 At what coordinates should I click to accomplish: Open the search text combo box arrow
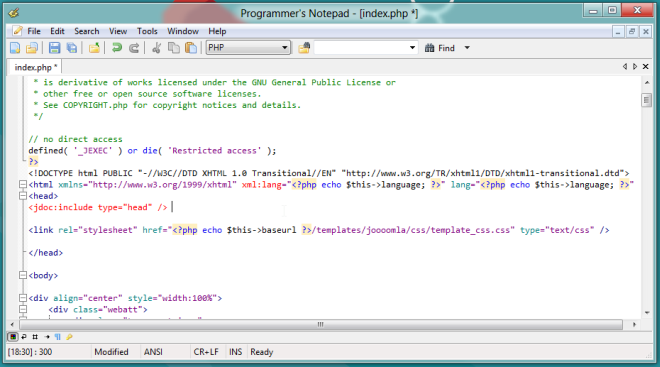point(412,48)
